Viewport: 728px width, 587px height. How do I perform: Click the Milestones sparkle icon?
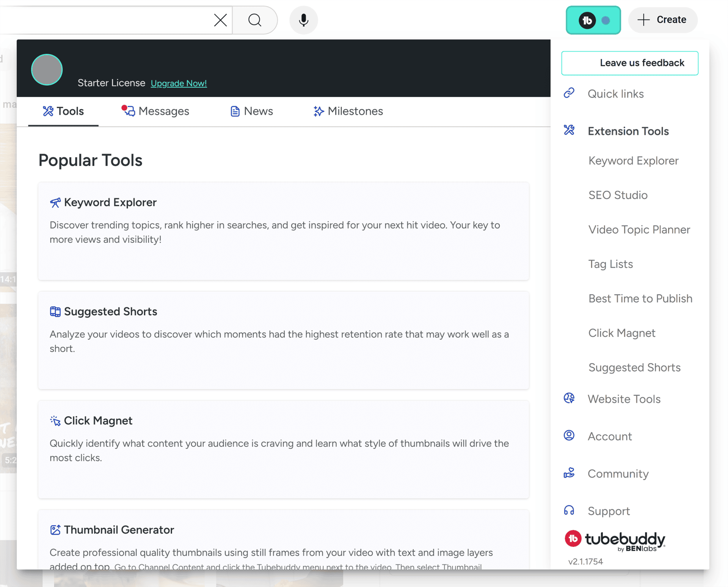(318, 111)
